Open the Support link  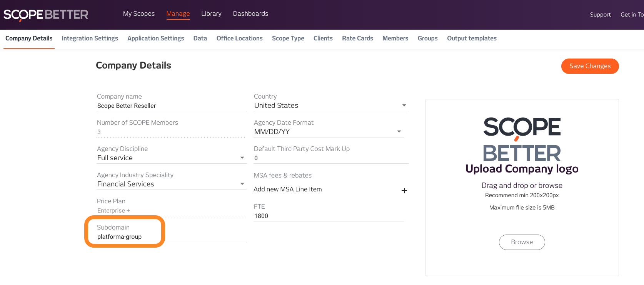click(x=600, y=15)
